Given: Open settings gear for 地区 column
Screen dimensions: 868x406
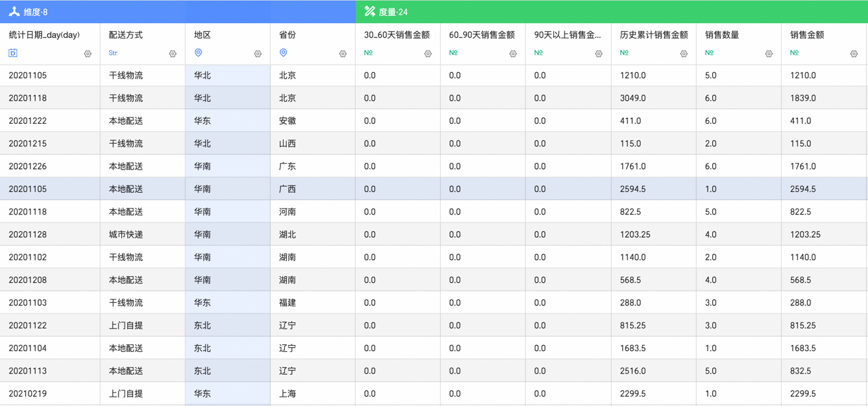Looking at the screenshot, I should coord(258,54).
